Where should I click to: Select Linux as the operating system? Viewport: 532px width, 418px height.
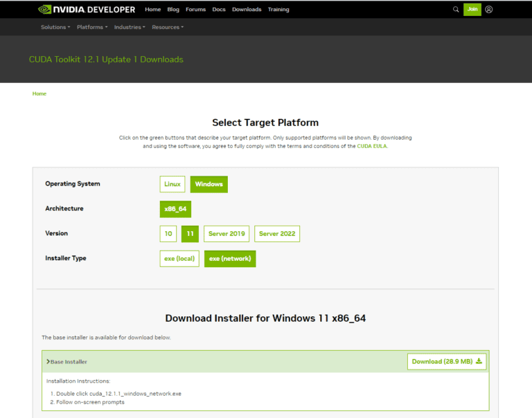[x=172, y=184]
